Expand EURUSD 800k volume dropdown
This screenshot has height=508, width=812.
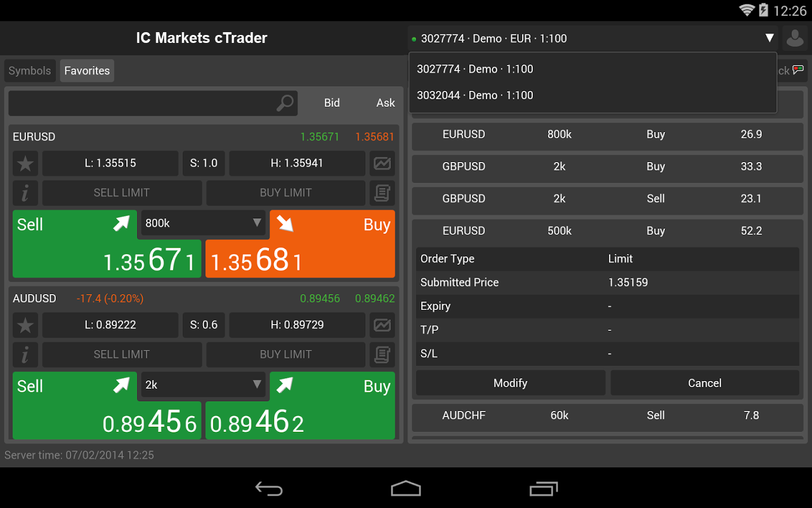(x=203, y=223)
